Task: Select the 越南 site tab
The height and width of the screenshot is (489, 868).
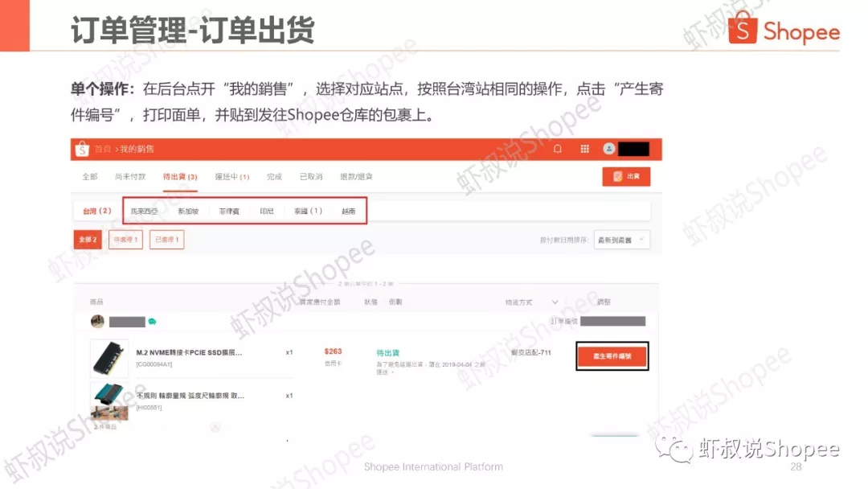Action: pos(348,211)
